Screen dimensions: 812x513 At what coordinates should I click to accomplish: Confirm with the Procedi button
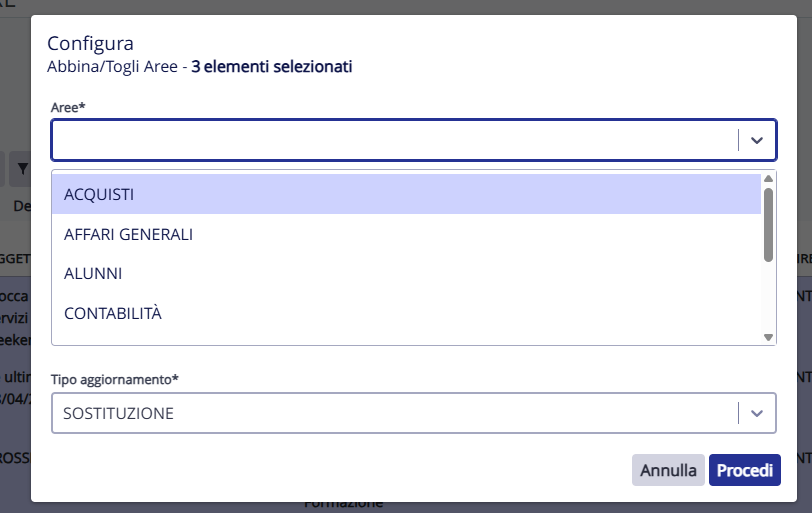[745, 470]
